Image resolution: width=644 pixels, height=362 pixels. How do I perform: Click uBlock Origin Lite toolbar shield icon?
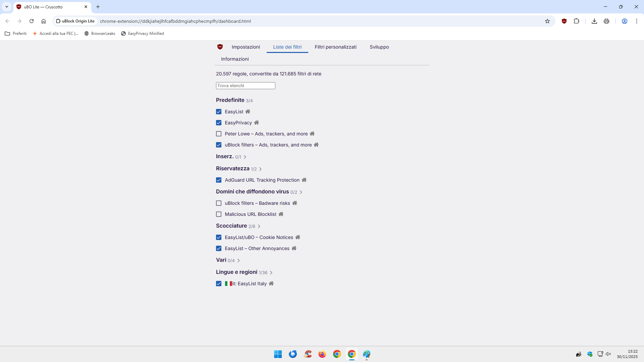click(x=564, y=21)
